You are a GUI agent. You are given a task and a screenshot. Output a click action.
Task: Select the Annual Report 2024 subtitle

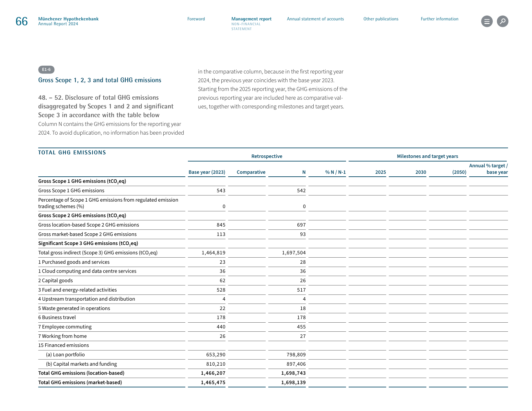click(58, 24)
